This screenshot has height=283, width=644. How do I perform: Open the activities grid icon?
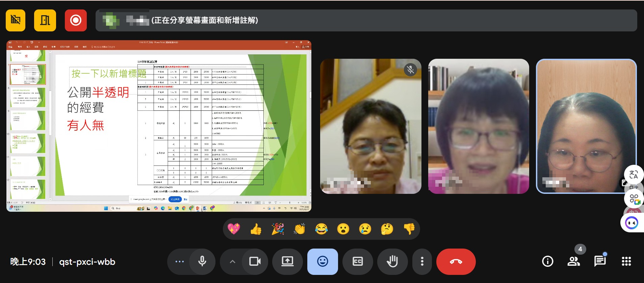(626, 261)
